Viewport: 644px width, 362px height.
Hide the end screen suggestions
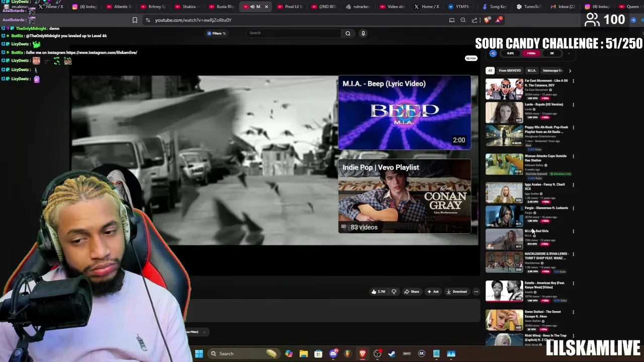pyautogui.click(x=471, y=58)
